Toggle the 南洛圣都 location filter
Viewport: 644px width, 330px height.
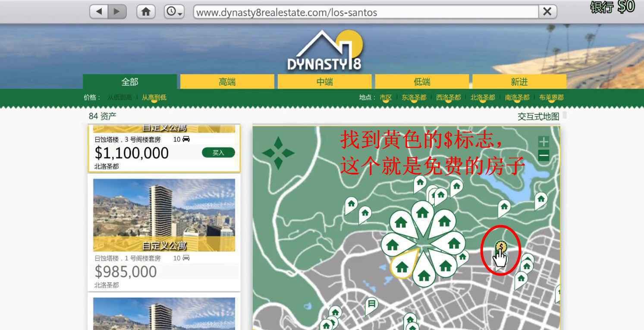[x=517, y=98]
